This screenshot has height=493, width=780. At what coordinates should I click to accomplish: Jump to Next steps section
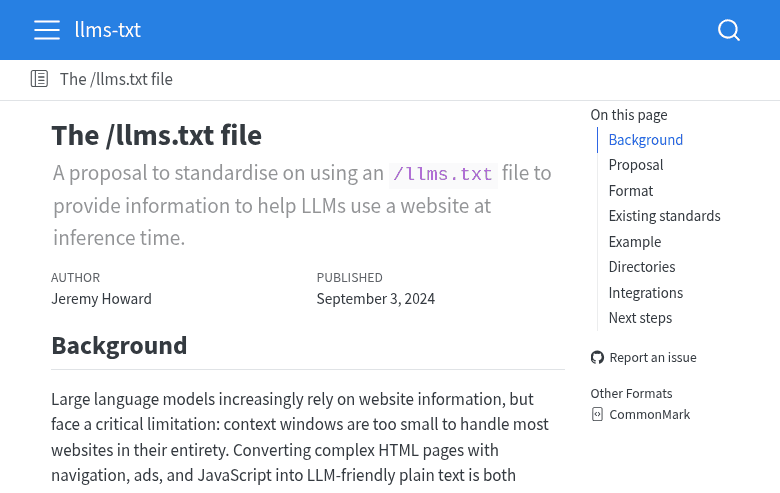[x=640, y=318]
